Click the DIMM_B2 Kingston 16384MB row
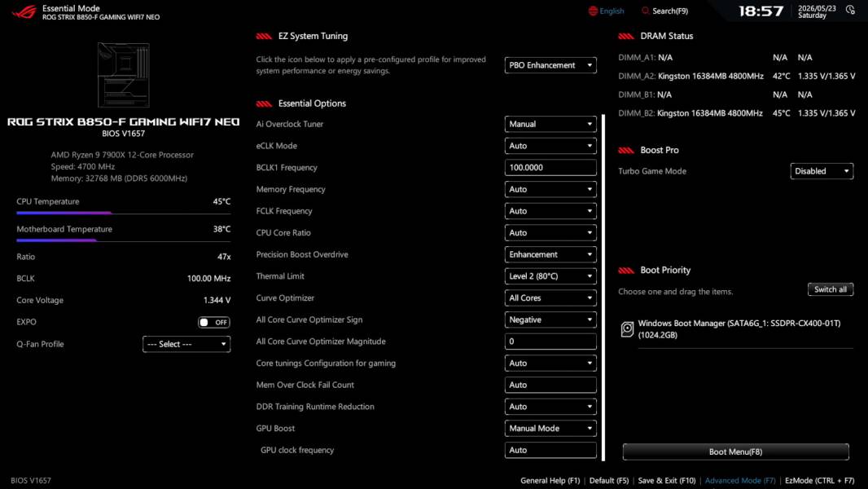The image size is (868, 489). pos(737,113)
